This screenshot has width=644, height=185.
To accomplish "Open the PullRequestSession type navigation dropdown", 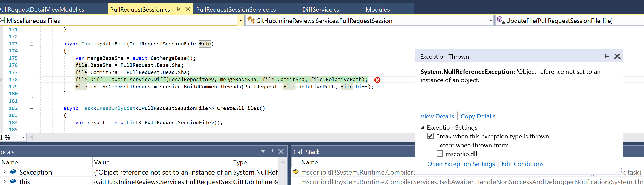I will [x=490, y=20].
